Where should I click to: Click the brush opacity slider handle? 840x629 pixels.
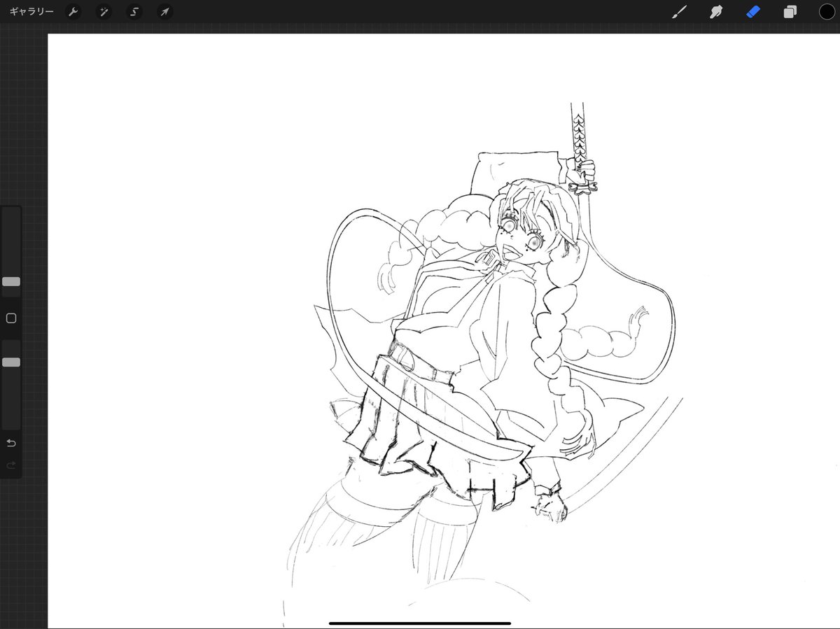[x=11, y=362]
